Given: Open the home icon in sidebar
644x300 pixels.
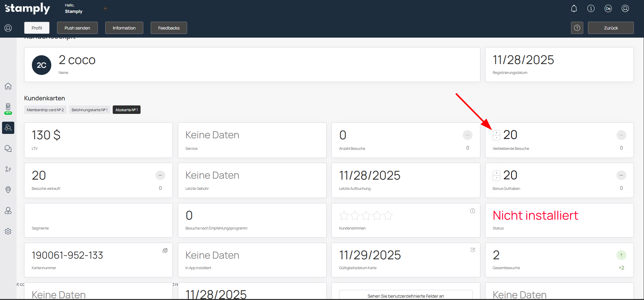Looking at the screenshot, I should point(8,86).
